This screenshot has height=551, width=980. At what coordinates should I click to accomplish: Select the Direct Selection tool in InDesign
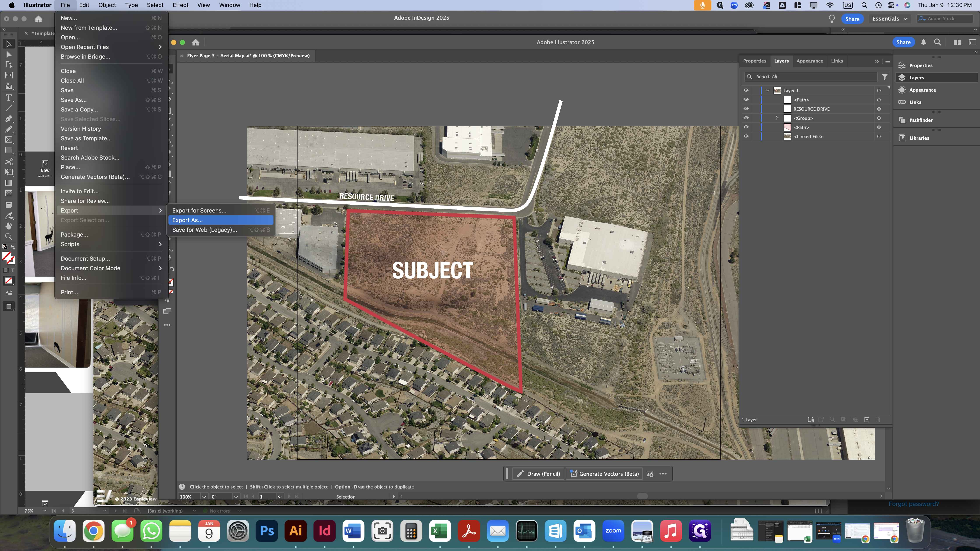(9, 55)
